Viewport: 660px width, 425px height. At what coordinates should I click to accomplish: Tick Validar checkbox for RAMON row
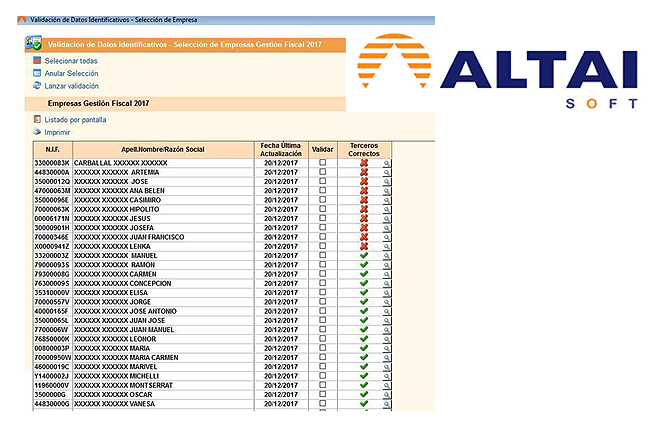322,264
